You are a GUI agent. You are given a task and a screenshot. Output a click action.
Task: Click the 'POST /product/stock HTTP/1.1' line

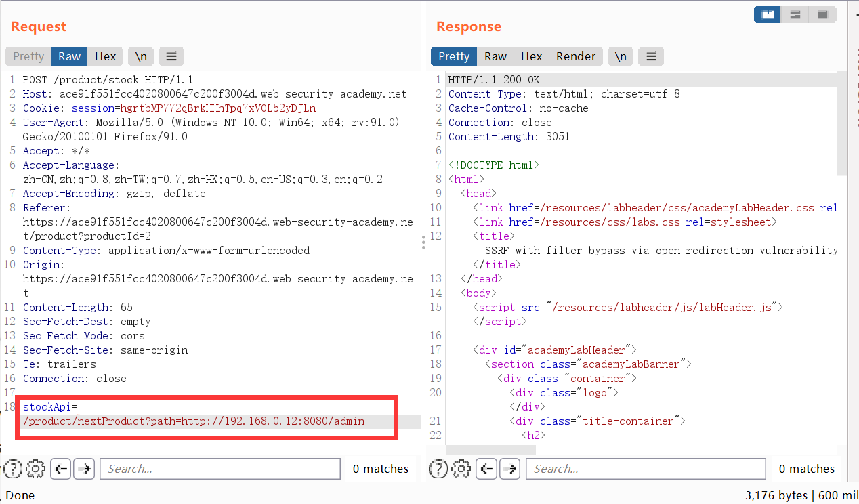pyautogui.click(x=108, y=80)
